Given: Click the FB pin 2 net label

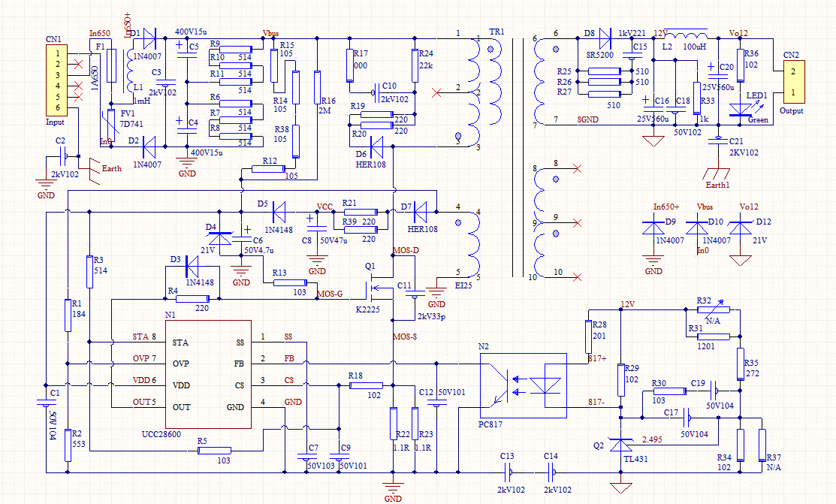Looking at the screenshot, I should point(289,358).
